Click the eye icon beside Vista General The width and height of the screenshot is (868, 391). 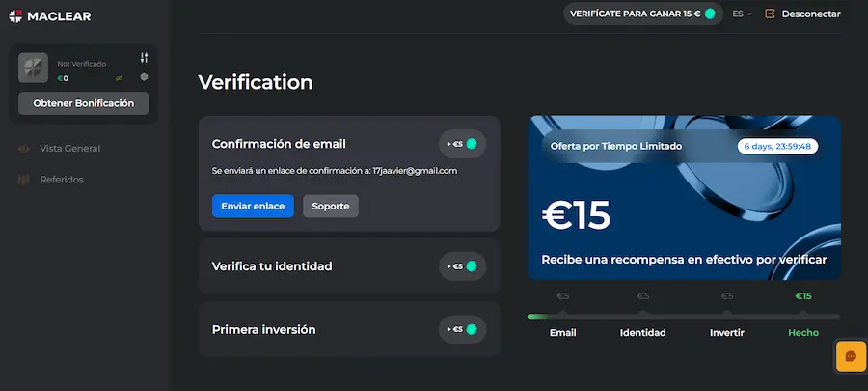point(24,149)
